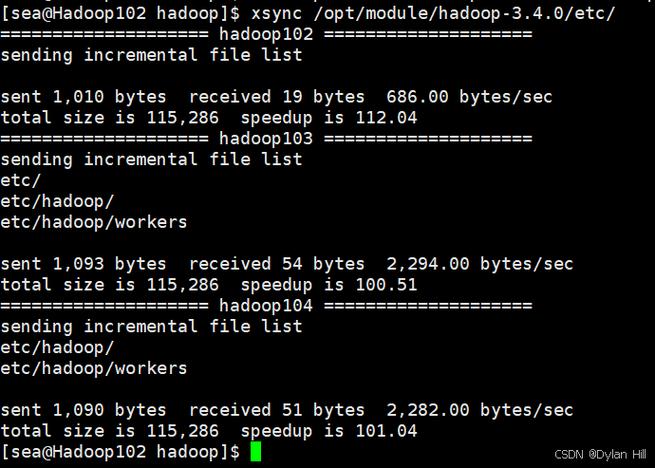Click the hadoop104 separator header line

pos(266,305)
